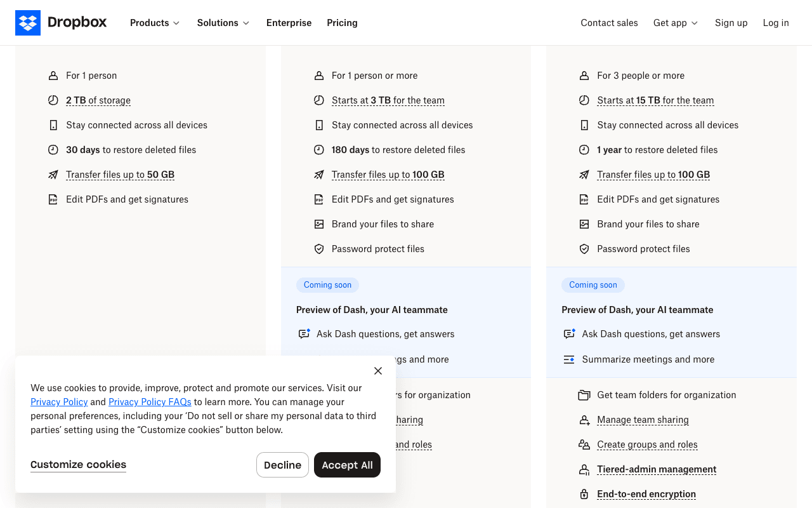Click 'Starts at 3 TB for the team'
The image size is (812, 508).
(x=388, y=100)
